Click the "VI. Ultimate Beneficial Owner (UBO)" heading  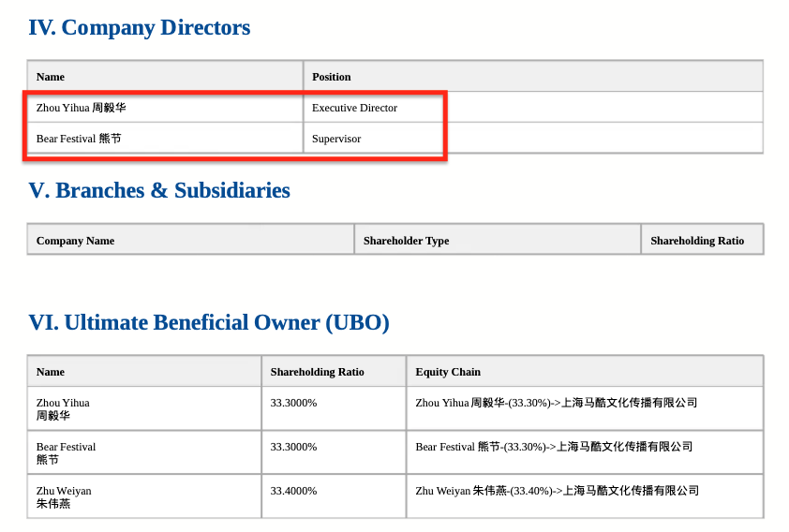coord(209,323)
